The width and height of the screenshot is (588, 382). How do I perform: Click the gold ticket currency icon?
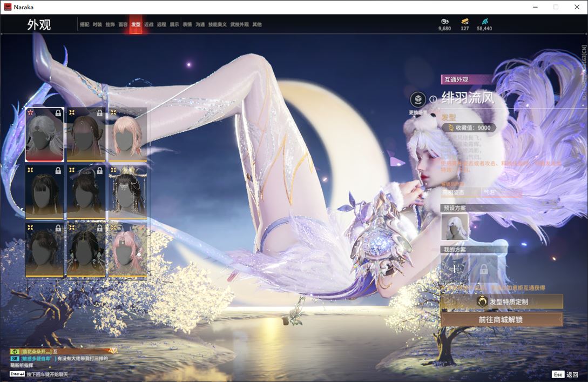point(465,22)
